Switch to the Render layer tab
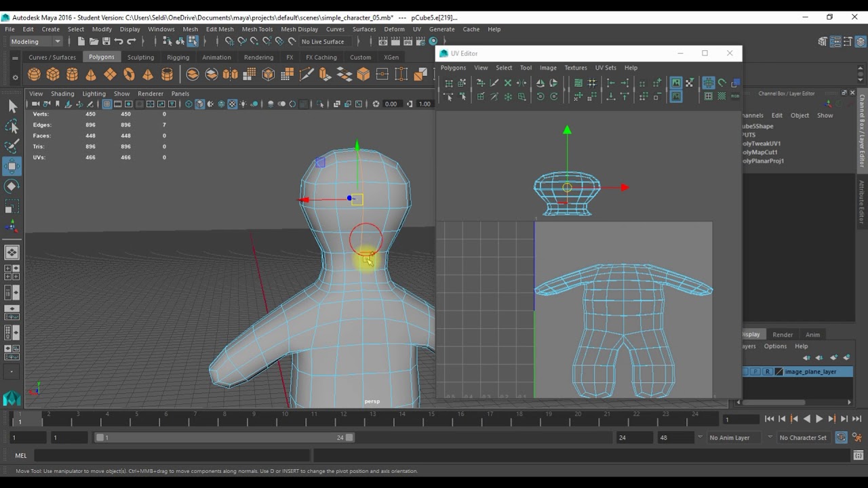 782,334
